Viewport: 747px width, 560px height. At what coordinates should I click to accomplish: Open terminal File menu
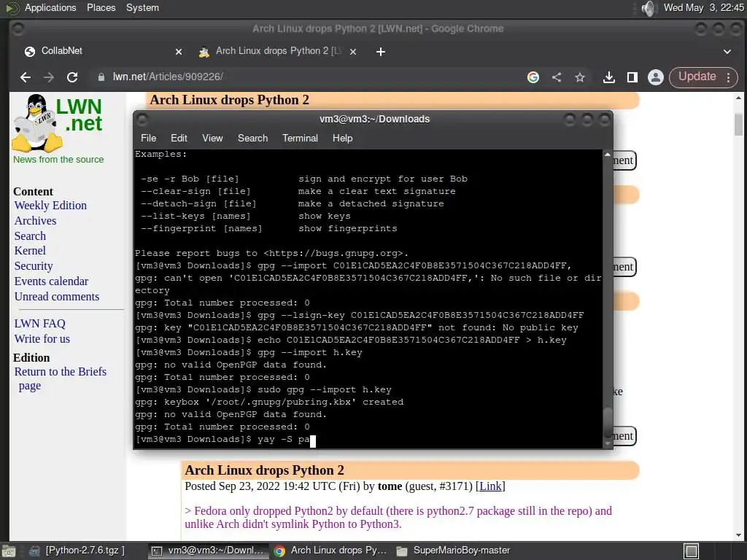148,138
